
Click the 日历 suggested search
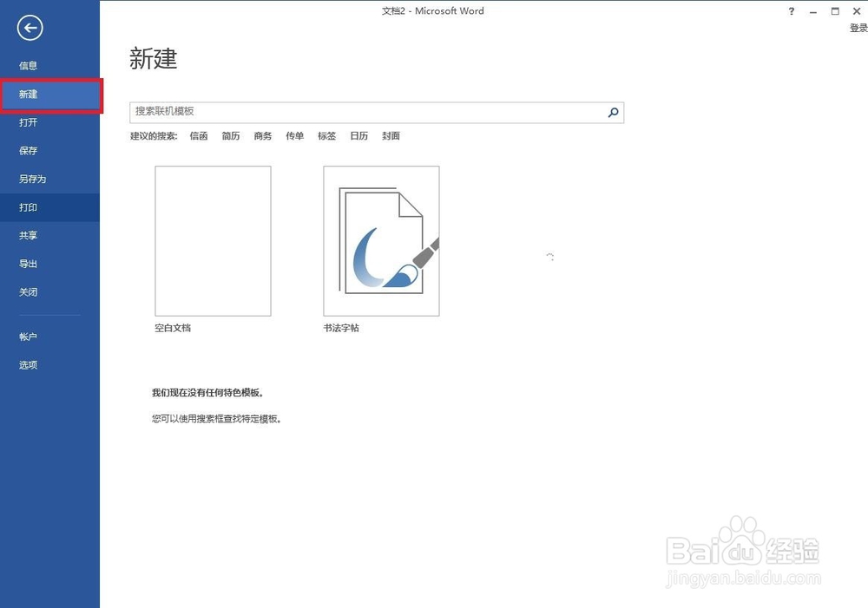358,135
